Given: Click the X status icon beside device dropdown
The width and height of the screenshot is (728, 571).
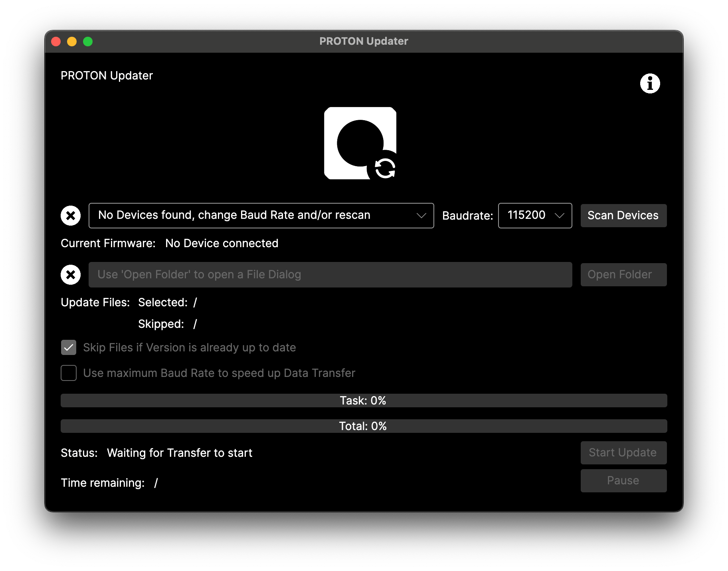Looking at the screenshot, I should click(x=71, y=216).
